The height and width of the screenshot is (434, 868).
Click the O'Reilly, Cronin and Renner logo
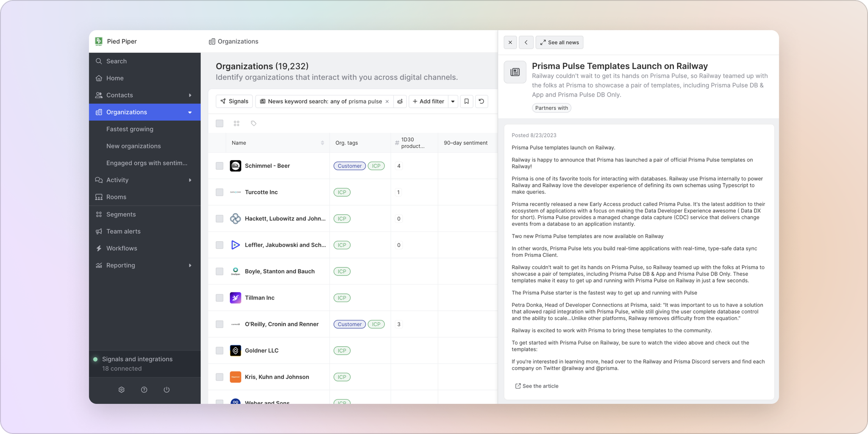236,324
